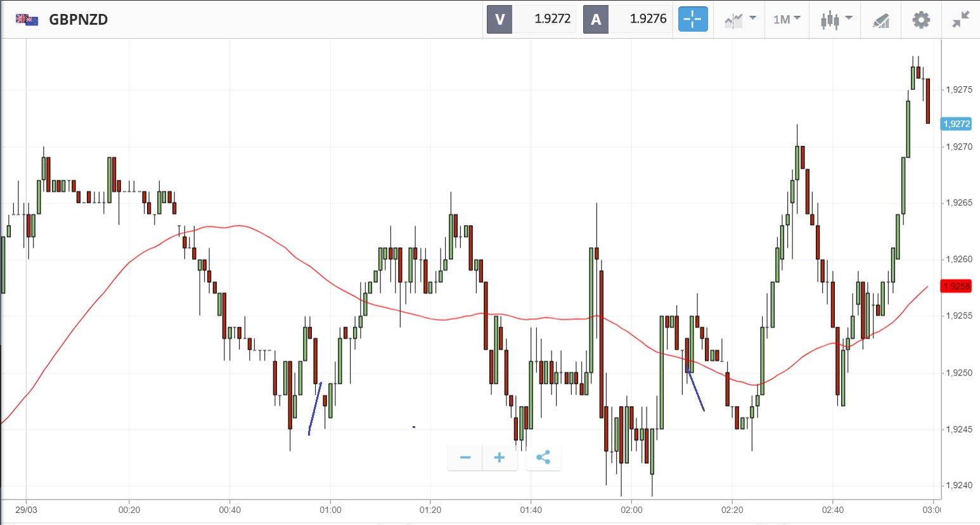Open the candlestick chart type dropdown
980x525 pixels.
tap(836, 20)
